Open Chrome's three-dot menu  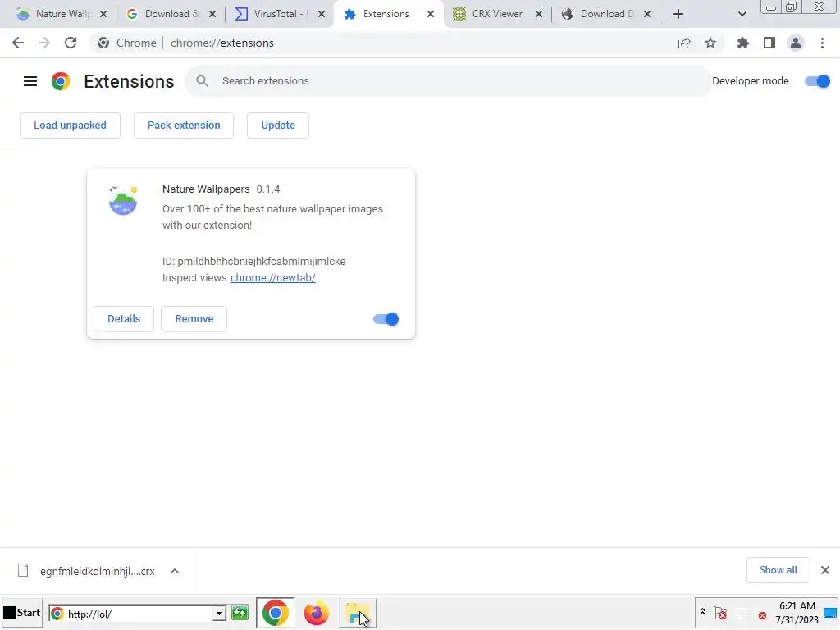pos(822,43)
